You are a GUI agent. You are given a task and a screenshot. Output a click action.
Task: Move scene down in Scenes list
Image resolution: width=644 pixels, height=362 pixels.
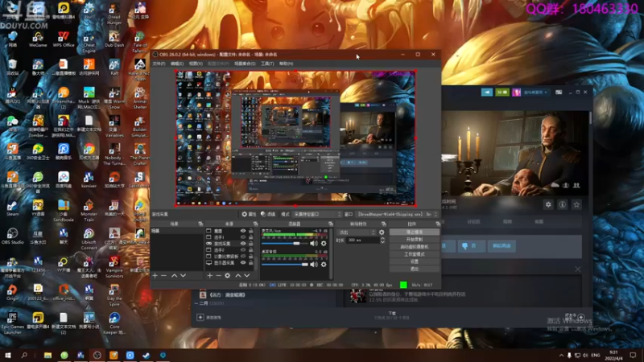[184, 276]
